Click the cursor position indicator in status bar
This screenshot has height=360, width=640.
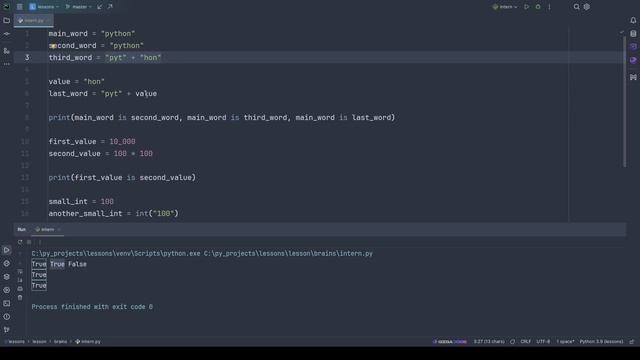click(x=489, y=342)
